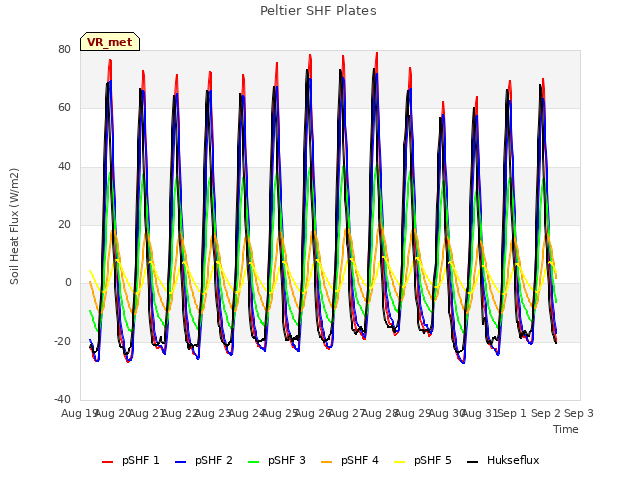Click the -40 y-axis tick label

[x=63, y=399]
